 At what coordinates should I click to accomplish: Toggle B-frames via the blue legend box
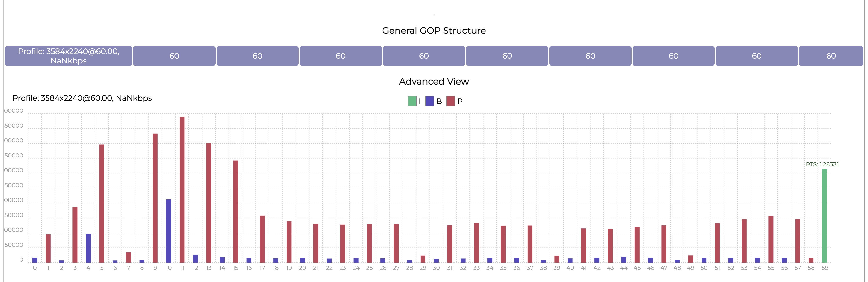tap(429, 101)
